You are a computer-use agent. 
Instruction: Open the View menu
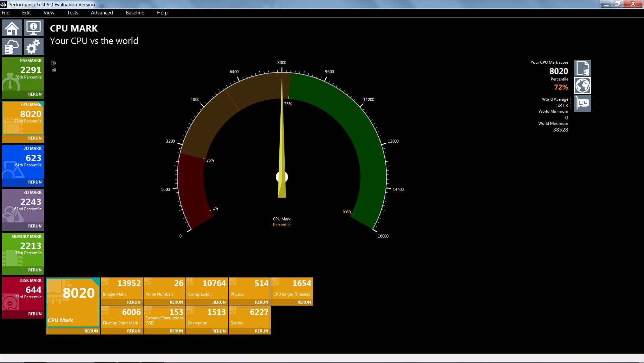coord(49,13)
